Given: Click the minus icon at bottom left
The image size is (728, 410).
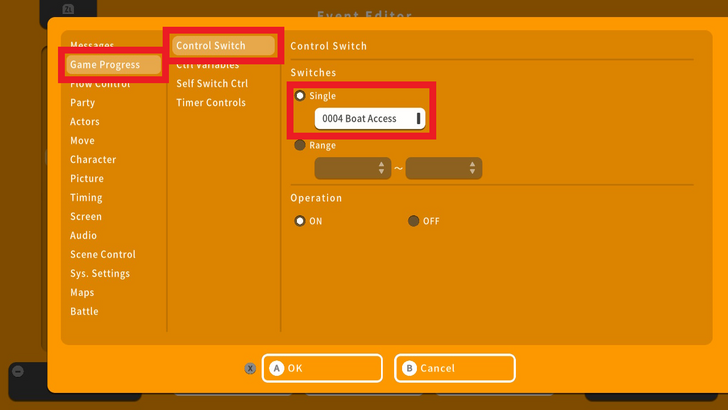Looking at the screenshot, I should (x=17, y=371).
